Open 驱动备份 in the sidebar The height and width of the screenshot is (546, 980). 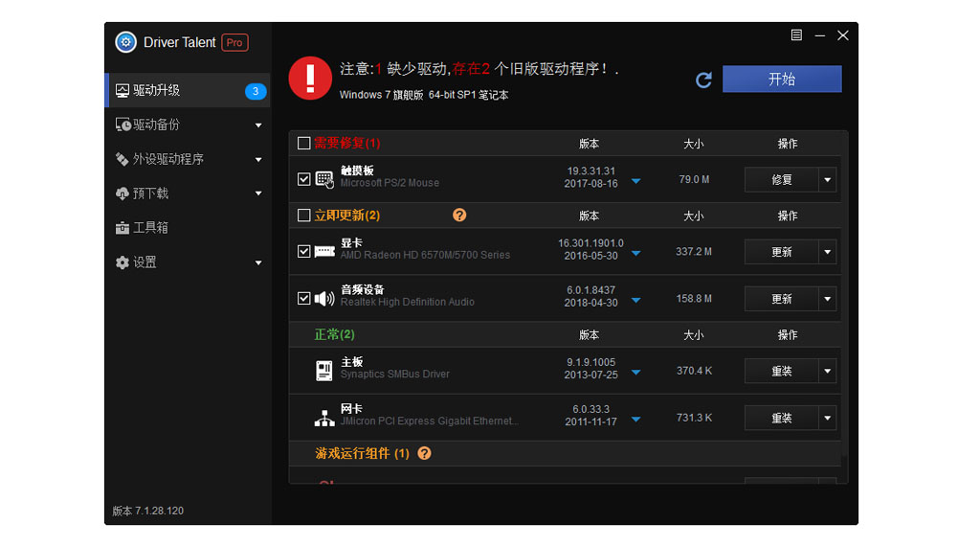click(x=188, y=125)
